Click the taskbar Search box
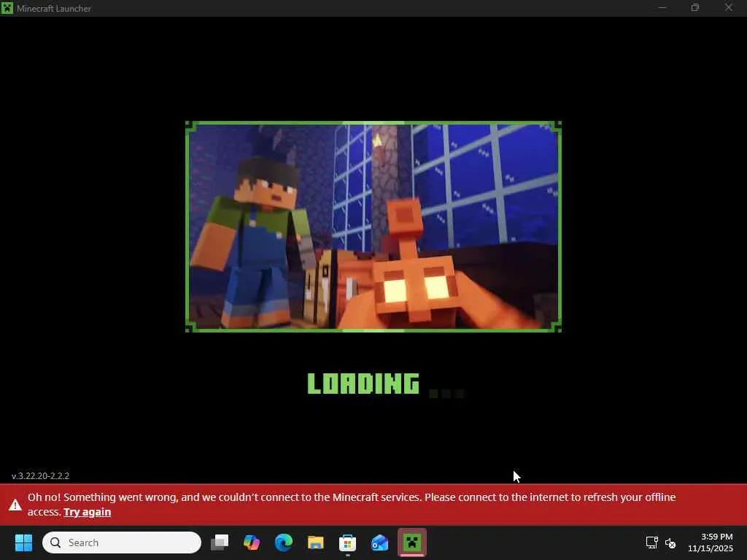 [x=122, y=542]
